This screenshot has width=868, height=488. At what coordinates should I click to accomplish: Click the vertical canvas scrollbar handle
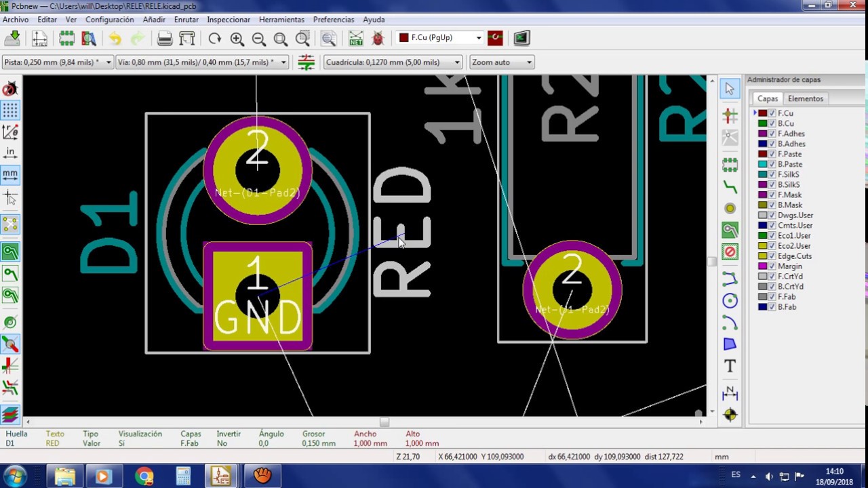point(711,262)
